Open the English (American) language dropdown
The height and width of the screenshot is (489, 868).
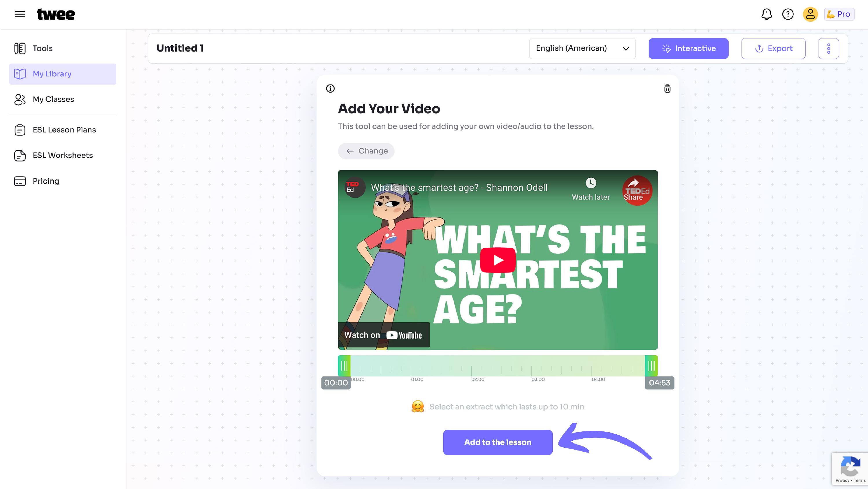pos(582,49)
